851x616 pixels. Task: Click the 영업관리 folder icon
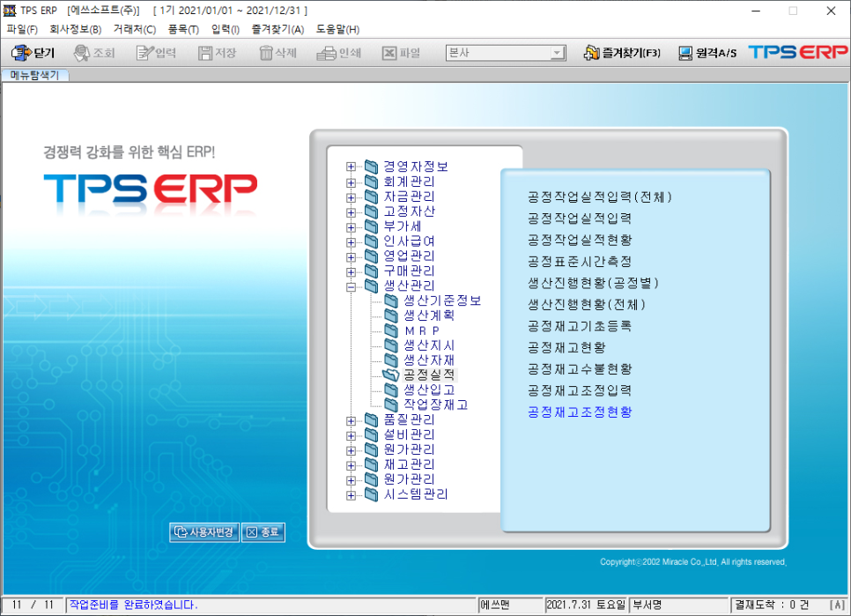(371, 256)
